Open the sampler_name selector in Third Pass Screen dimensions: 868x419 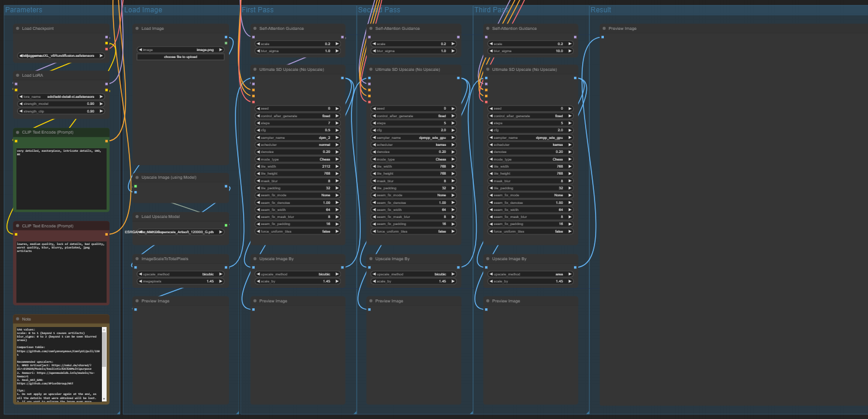click(x=528, y=137)
